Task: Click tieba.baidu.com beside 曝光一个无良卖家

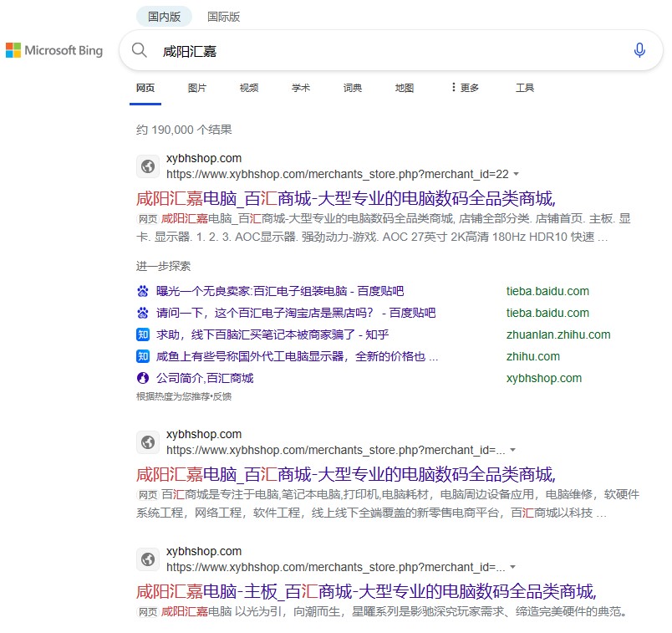Action: (x=547, y=291)
